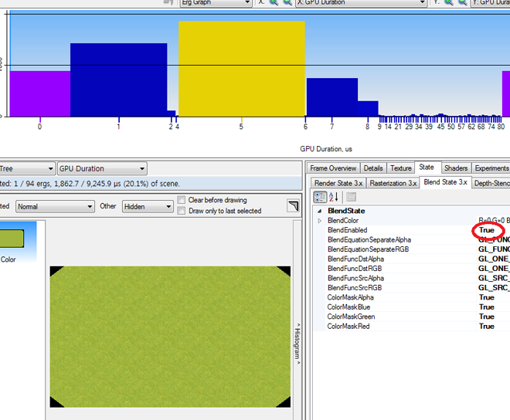Switch to the Frame Overview tab
510x420 pixels.
pos(333,168)
